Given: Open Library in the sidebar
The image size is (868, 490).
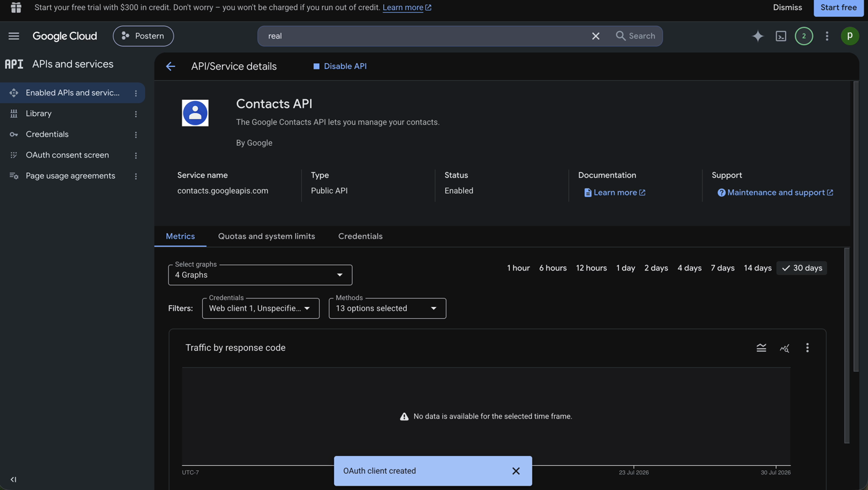Looking at the screenshot, I should [x=38, y=114].
